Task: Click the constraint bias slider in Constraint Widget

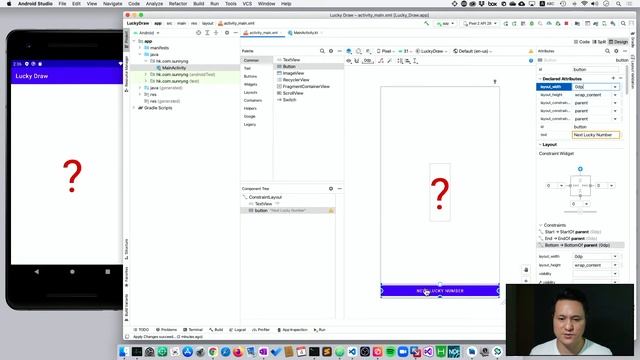Action: (x=580, y=212)
